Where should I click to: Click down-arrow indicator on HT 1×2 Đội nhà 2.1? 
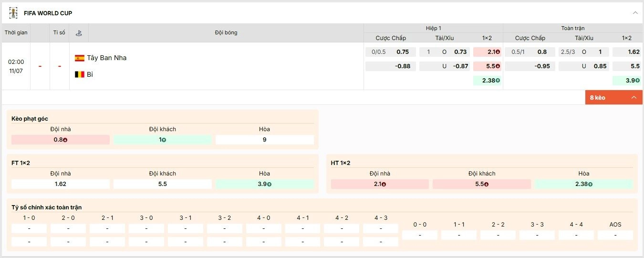pos(384,185)
